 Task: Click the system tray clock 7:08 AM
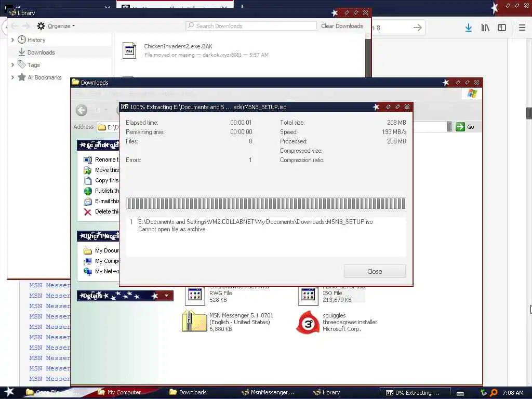(513, 393)
